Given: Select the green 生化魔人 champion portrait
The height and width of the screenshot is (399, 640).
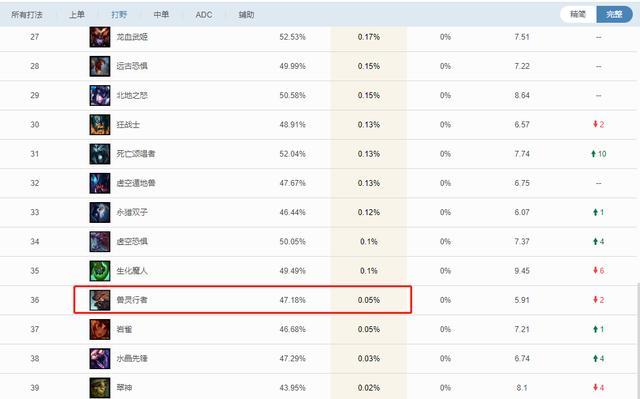Looking at the screenshot, I should [100, 271].
